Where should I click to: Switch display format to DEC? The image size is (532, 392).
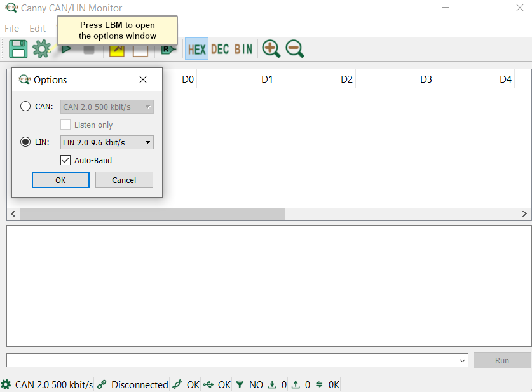tap(220, 49)
